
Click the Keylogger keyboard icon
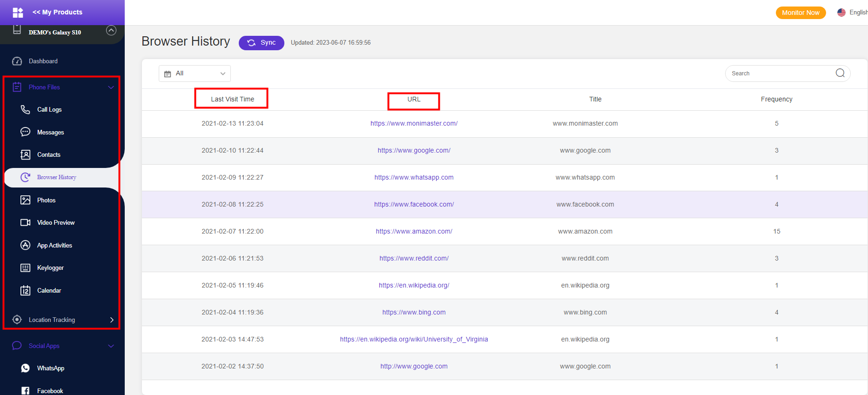(25, 268)
